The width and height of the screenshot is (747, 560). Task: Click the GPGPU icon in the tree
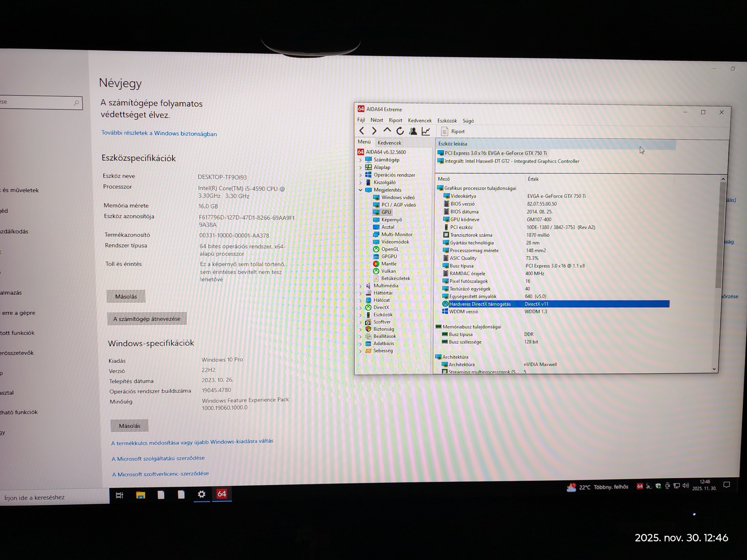[376, 257]
